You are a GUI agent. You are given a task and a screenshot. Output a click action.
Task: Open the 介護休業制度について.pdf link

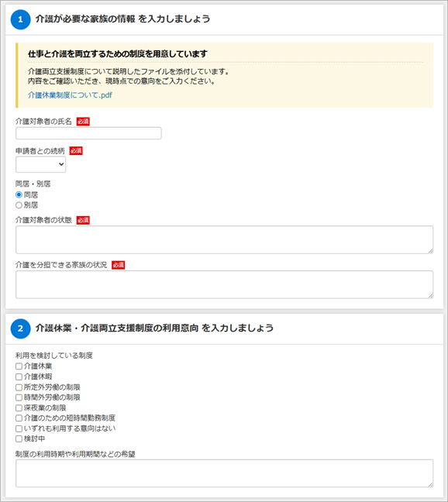click(70, 95)
